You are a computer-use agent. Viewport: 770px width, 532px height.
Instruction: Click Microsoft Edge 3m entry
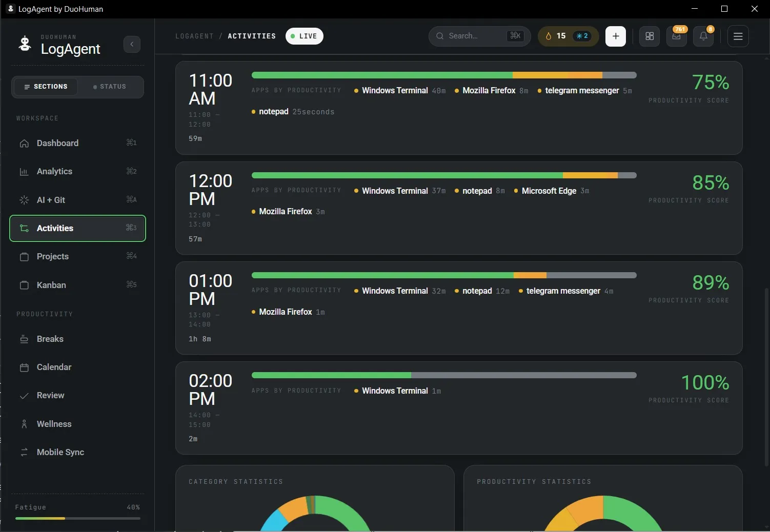[x=552, y=191]
